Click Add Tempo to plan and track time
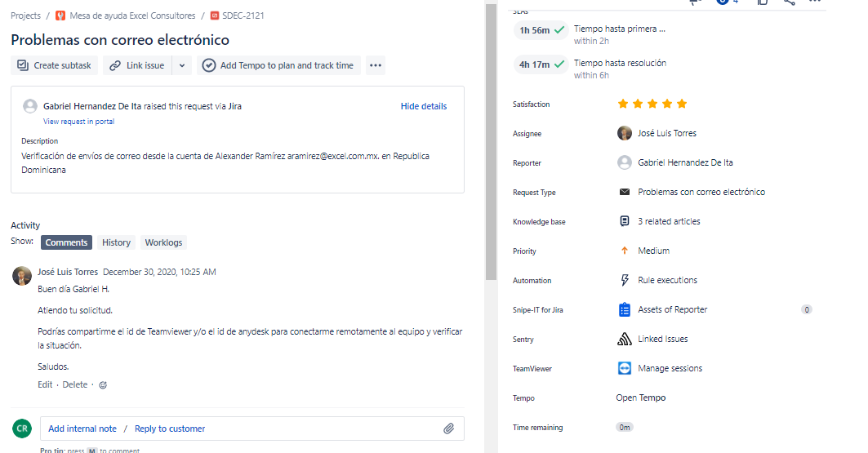The image size is (868, 453). [x=278, y=65]
